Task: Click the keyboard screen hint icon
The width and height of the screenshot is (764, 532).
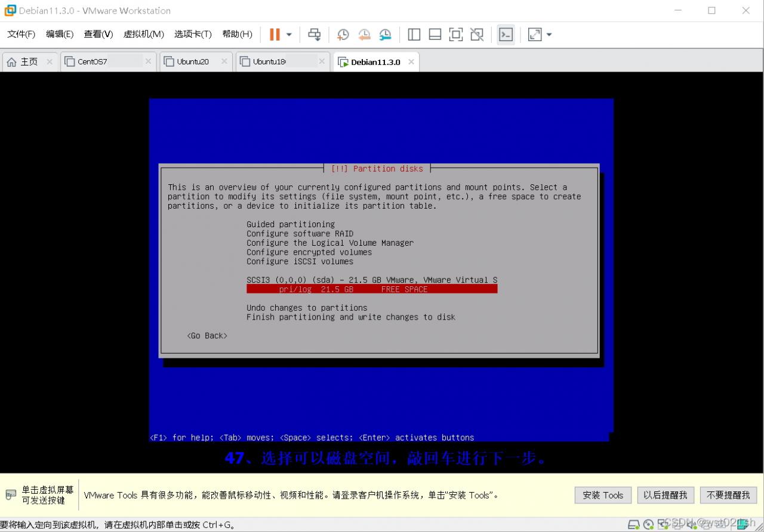Action: (x=11, y=495)
